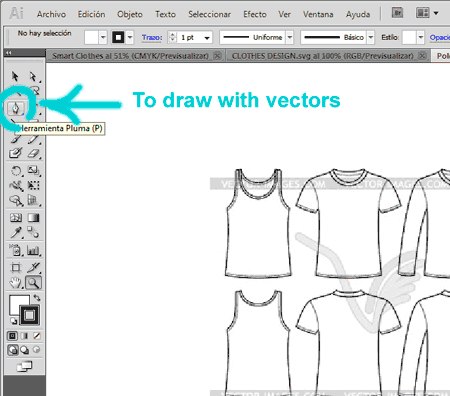The width and height of the screenshot is (450, 396).
Task: Select the Direct Selection tool white arrow
Action: tap(33, 77)
